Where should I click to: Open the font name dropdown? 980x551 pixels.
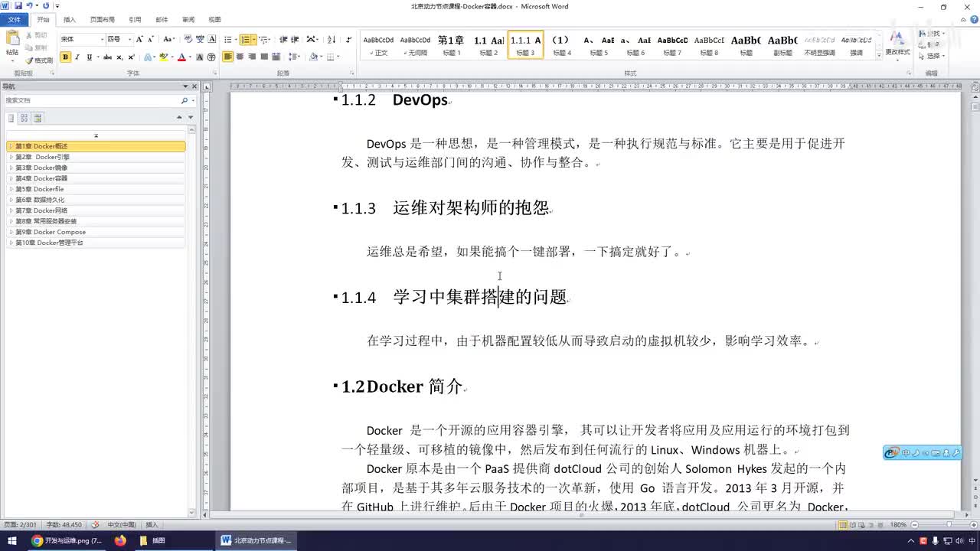click(103, 39)
